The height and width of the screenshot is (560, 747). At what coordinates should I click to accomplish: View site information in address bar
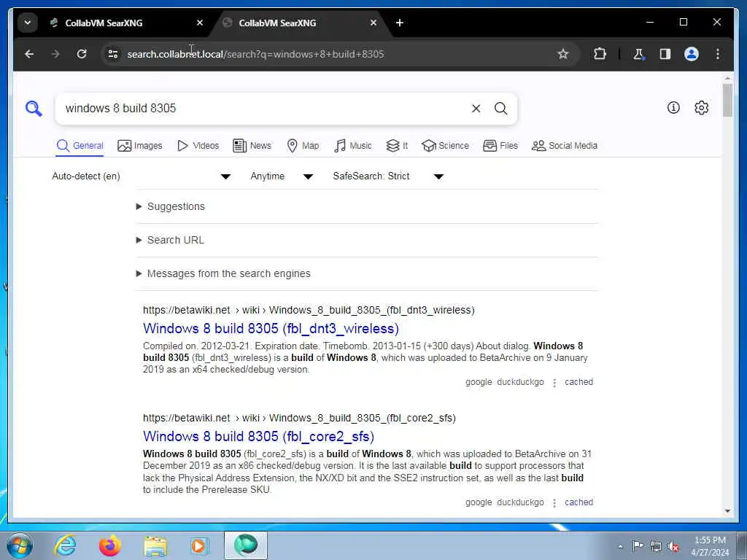[113, 54]
